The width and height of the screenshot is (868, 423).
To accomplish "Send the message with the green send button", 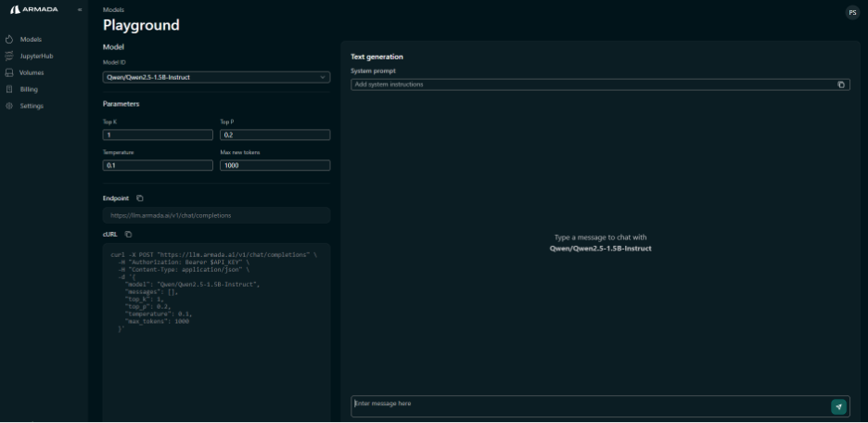I will (838, 406).
